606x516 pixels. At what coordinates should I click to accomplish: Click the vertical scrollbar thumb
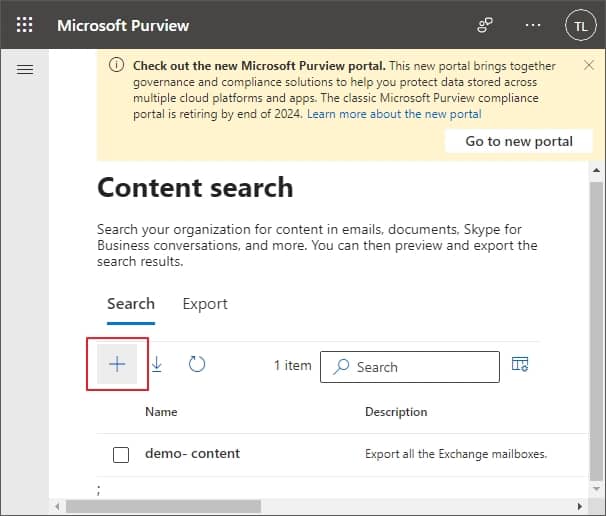[x=596, y=332]
